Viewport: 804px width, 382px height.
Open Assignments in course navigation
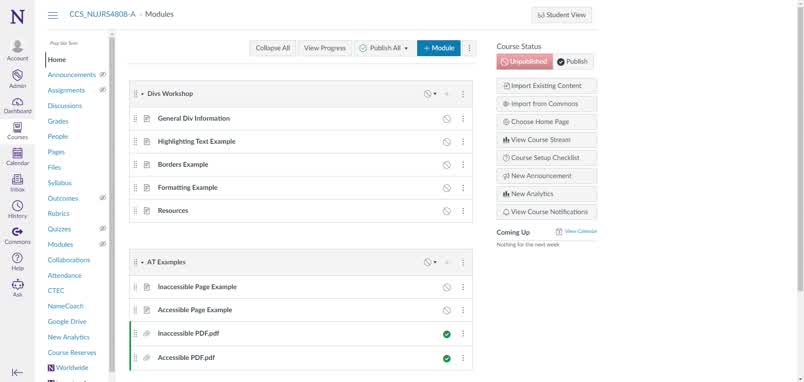(x=66, y=90)
